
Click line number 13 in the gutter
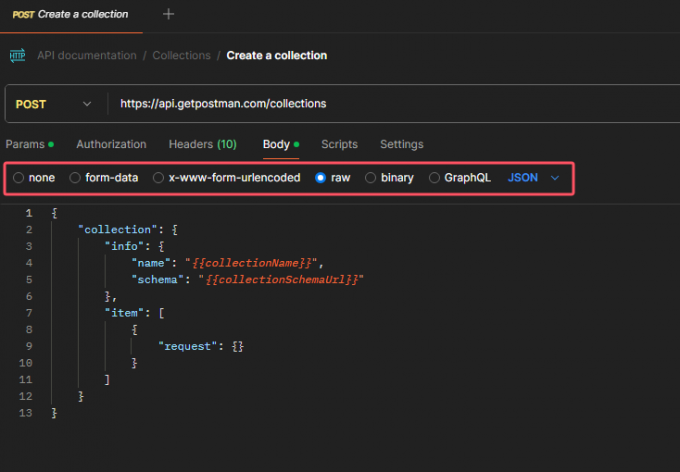coord(26,413)
